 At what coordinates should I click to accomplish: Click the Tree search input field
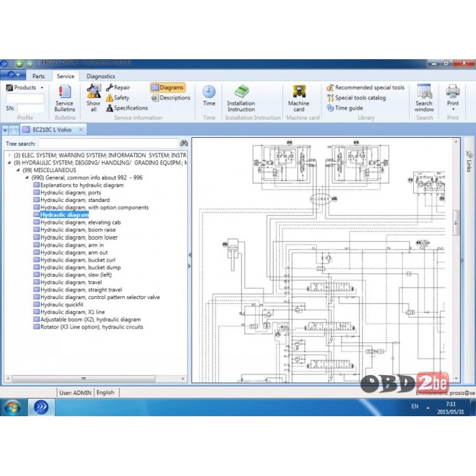point(109,143)
